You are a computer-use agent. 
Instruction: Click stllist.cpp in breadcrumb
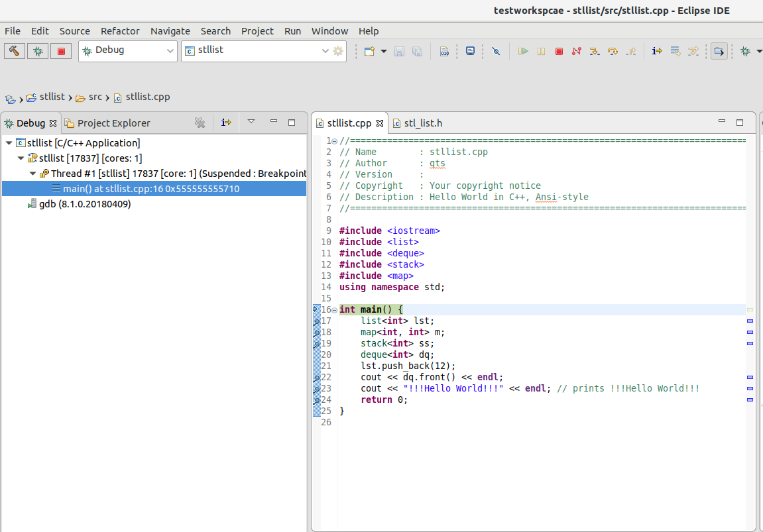pos(142,97)
